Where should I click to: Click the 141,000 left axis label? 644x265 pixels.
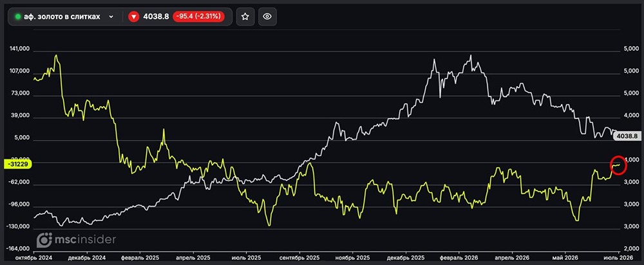tap(19, 49)
